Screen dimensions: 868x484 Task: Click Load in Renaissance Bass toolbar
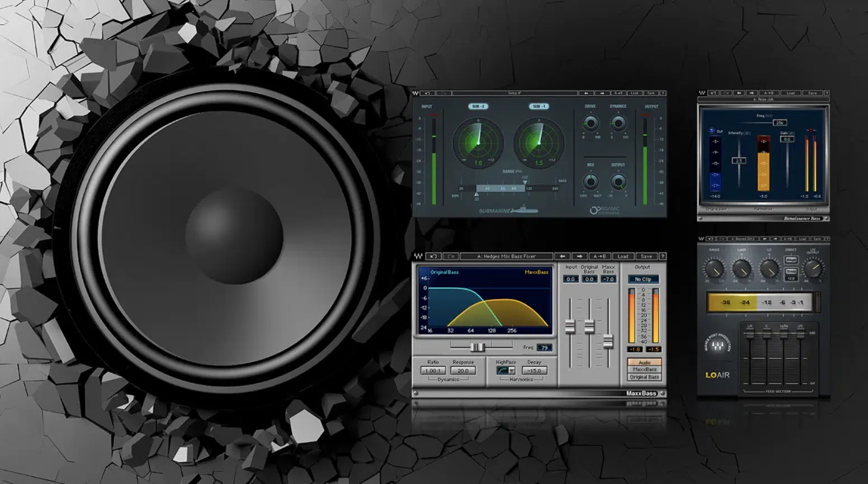791,93
